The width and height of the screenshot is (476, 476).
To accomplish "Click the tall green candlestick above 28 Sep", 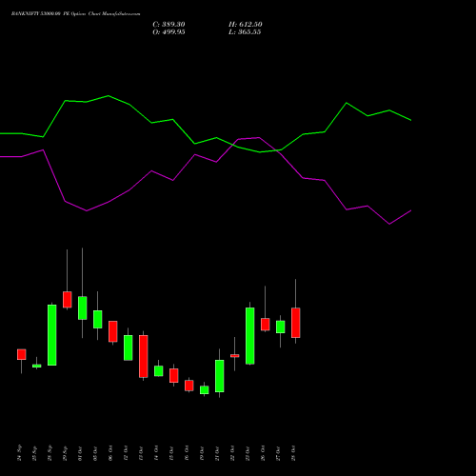I will tap(52, 335).
